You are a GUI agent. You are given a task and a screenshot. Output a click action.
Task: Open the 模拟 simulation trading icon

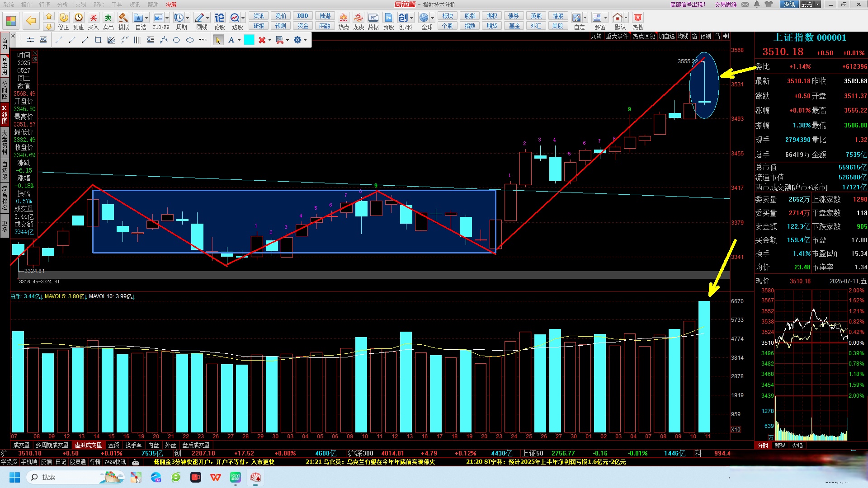(123, 18)
